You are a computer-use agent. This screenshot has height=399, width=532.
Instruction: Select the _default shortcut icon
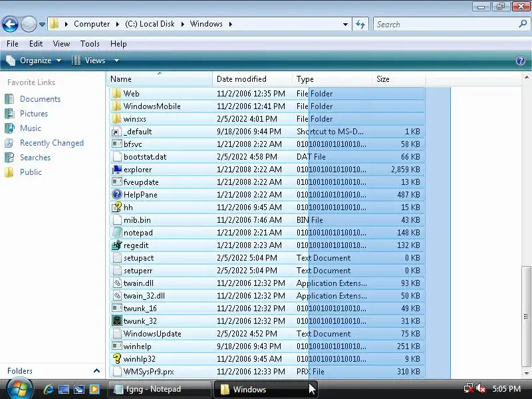(116, 131)
